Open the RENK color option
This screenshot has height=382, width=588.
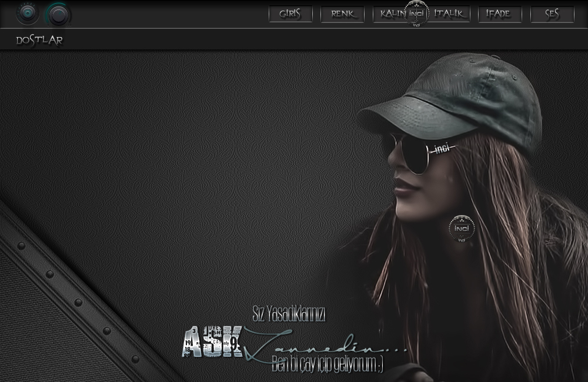tap(342, 14)
